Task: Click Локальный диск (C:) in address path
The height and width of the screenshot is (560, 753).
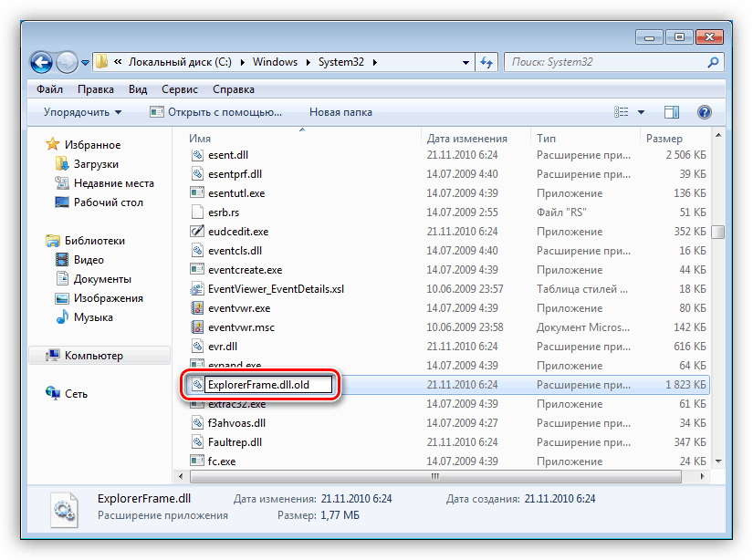Action: 181,62
